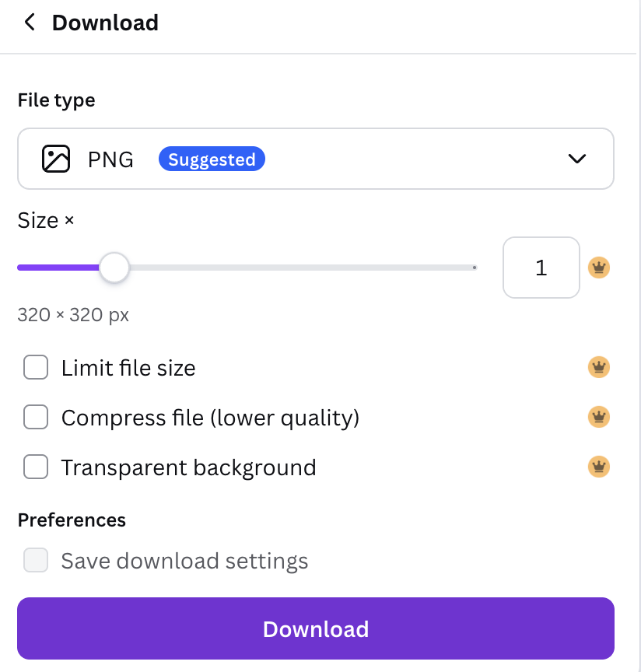Click the Transparent background label text
The height and width of the screenshot is (672, 641).
pos(188,467)
